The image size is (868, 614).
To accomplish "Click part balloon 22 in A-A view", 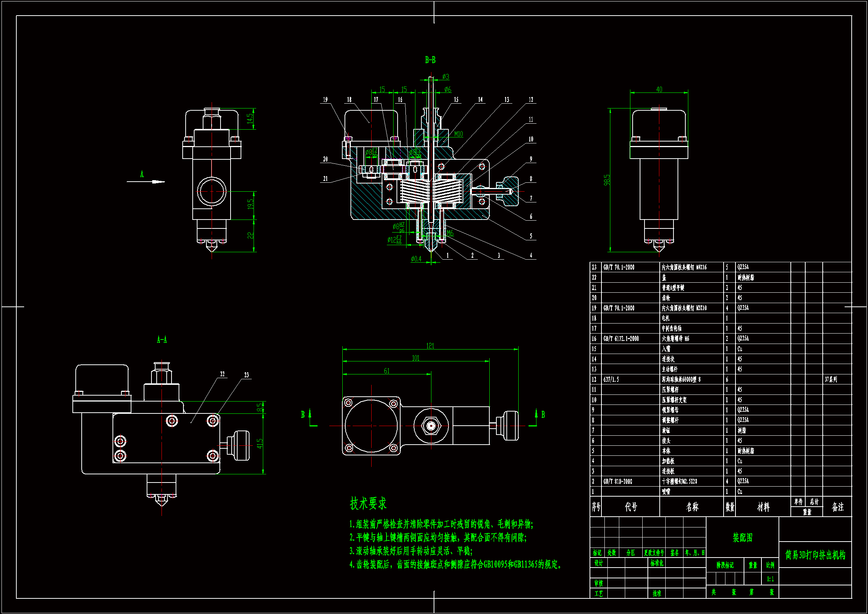I will click(x=222, y=374).
